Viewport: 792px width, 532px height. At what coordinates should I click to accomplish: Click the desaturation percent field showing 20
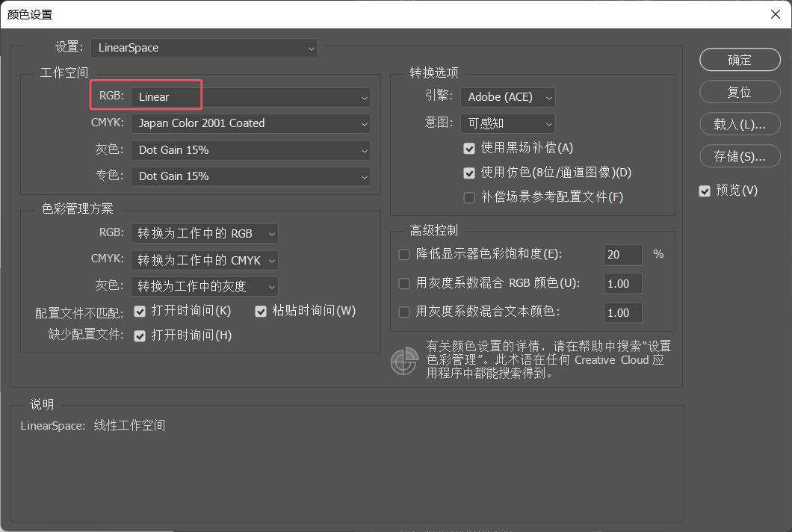tap(623, 255)
